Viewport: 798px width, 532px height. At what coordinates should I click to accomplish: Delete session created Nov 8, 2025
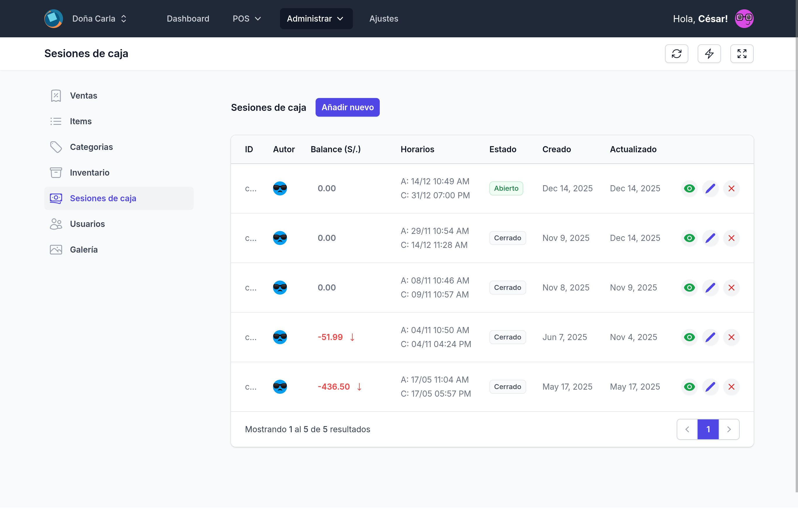pyautogui.click(x=731, y=287)
